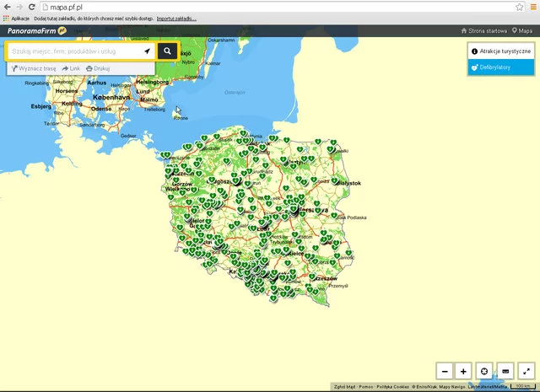Zoom out the map with minus button

point(445,371)
